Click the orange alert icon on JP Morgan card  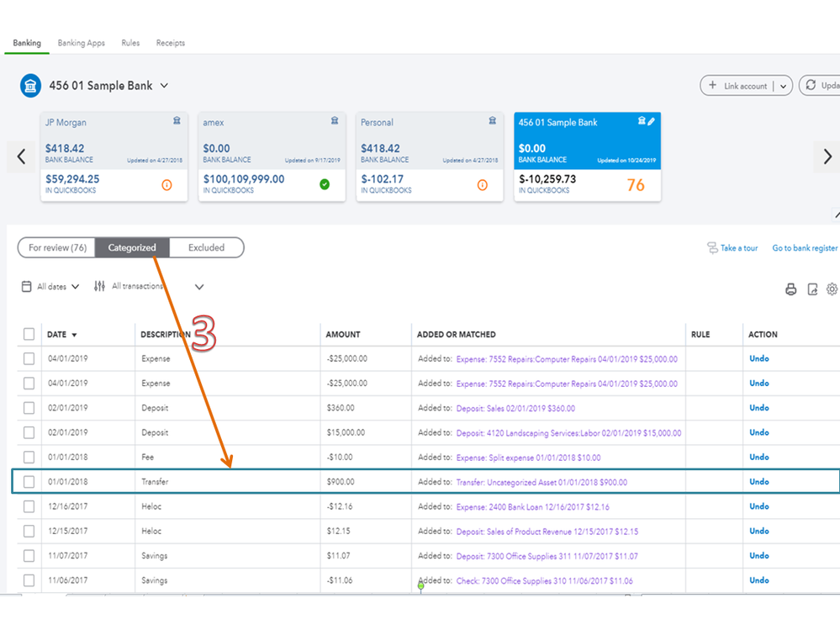coord(166,185)
